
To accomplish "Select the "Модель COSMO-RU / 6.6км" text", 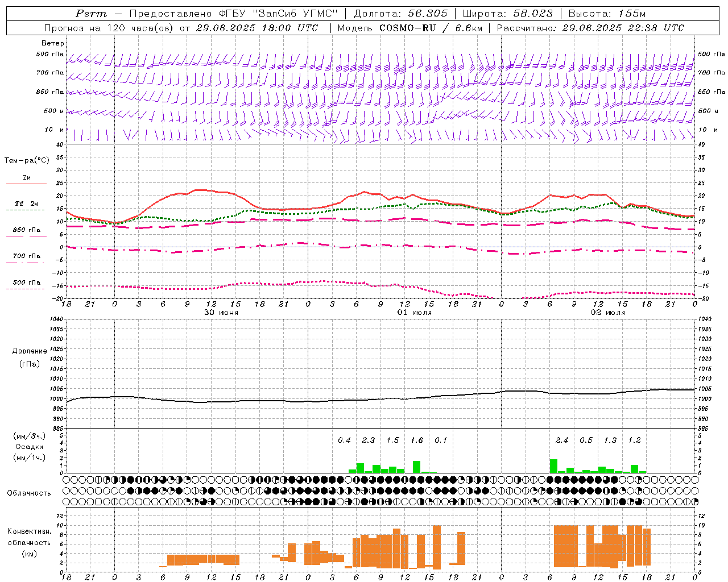I will point(410,28).
